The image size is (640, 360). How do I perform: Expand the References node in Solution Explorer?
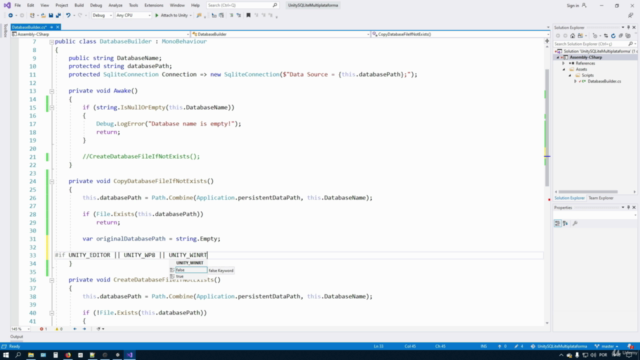pyautogui.click(x=564, y=63)
